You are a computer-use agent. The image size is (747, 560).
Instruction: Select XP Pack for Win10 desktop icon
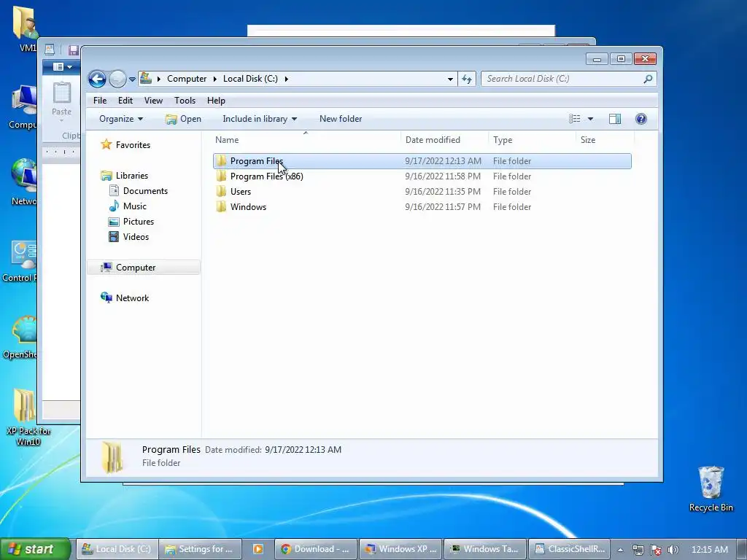[x=28, y=418]
